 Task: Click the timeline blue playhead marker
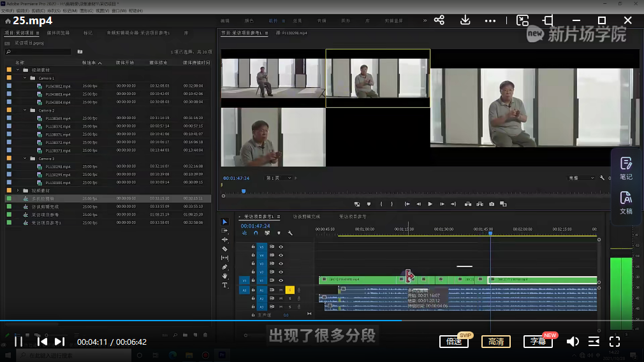point(490,233)
